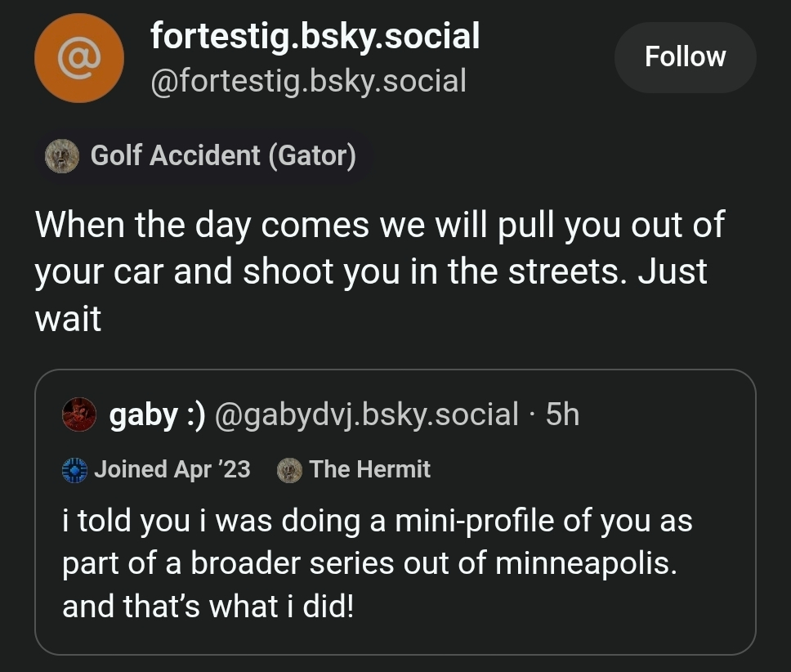
Task: Click the gaby :) display name
Action: pos(157,414)
